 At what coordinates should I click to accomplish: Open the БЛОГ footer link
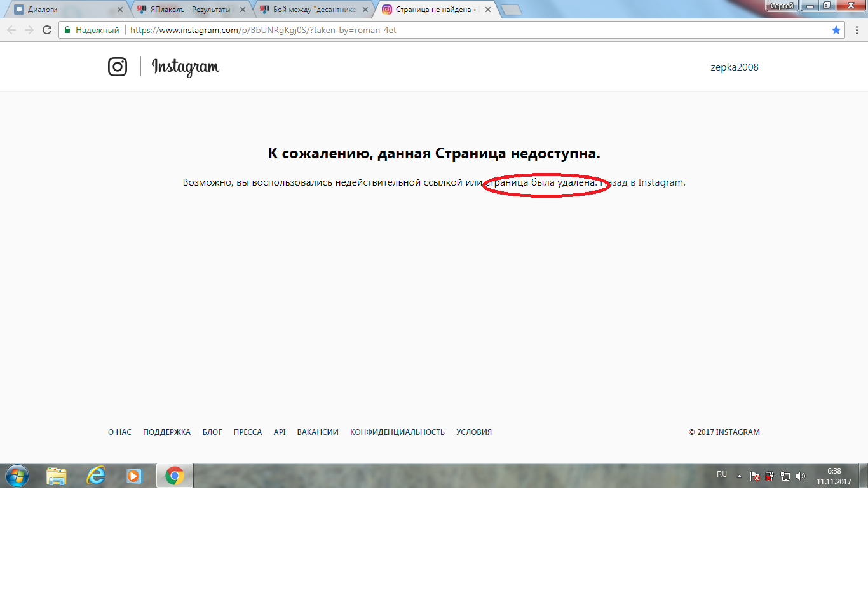(x=212, y=432)
